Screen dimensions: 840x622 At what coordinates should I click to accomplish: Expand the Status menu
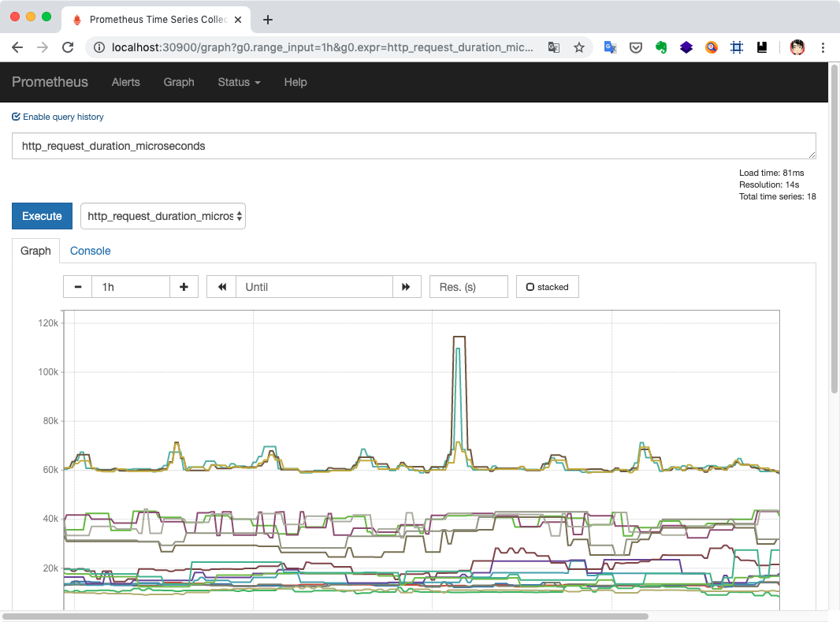[x=239, y=82]
